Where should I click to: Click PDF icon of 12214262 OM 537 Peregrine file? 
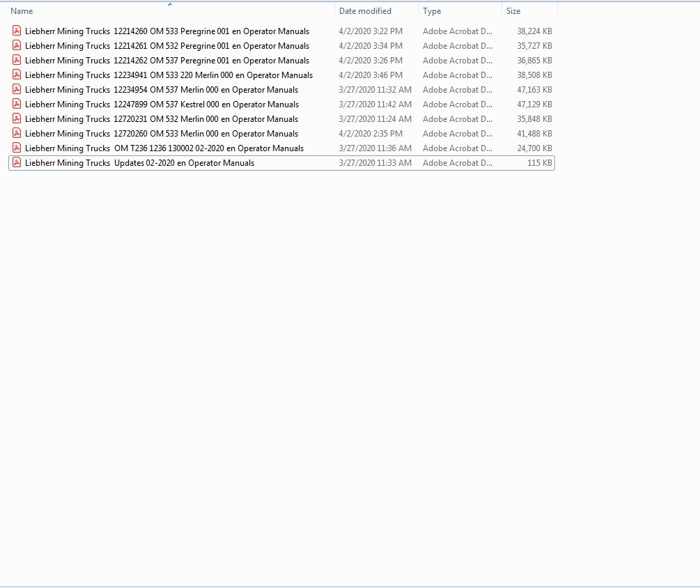pos(17,61)
